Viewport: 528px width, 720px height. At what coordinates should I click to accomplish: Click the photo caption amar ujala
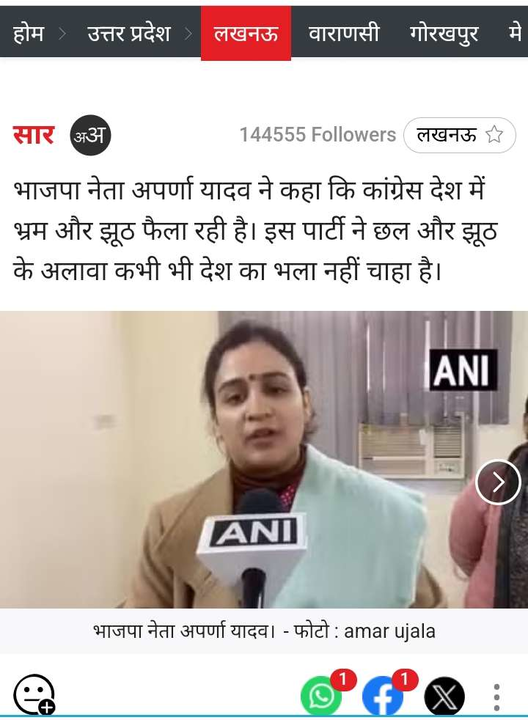(x=389, y=631)
